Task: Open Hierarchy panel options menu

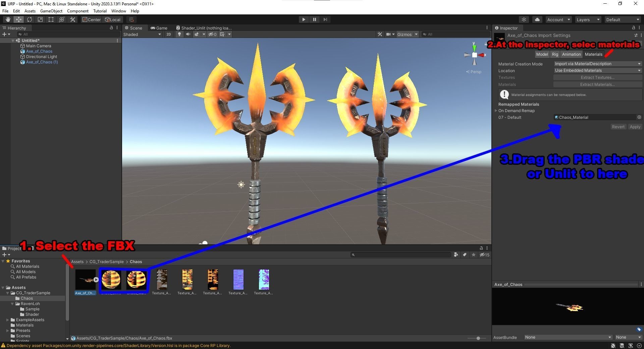Action: coord(117,28)
